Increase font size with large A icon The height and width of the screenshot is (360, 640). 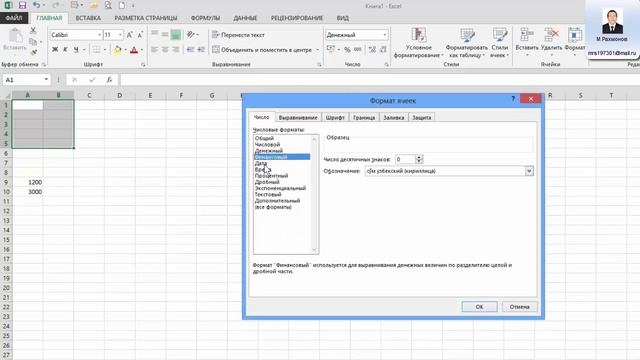[130, 35]
